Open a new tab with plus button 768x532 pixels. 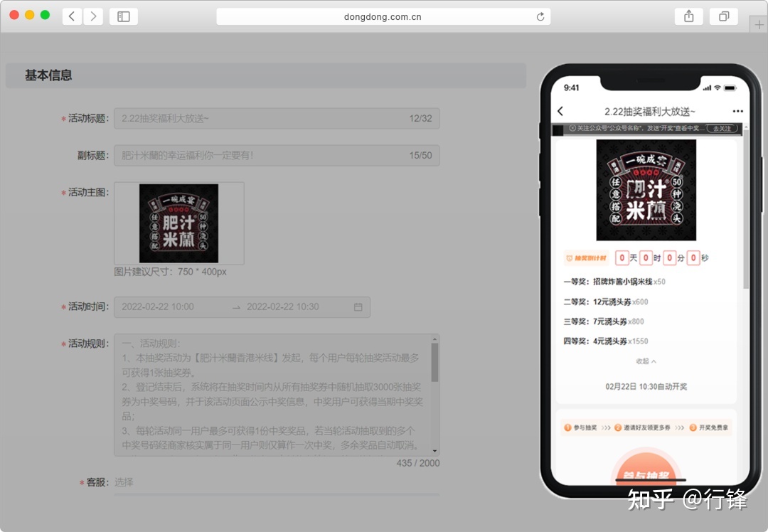click(x=758, y=23)
